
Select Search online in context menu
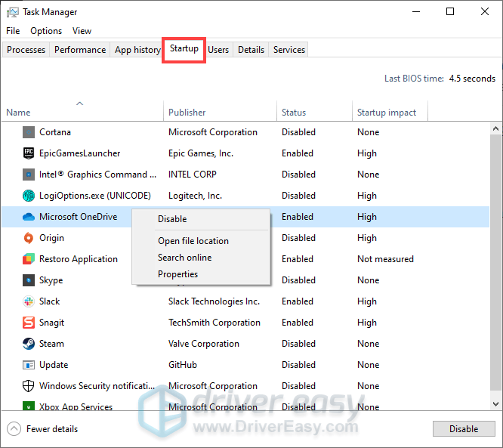(184, 258)
